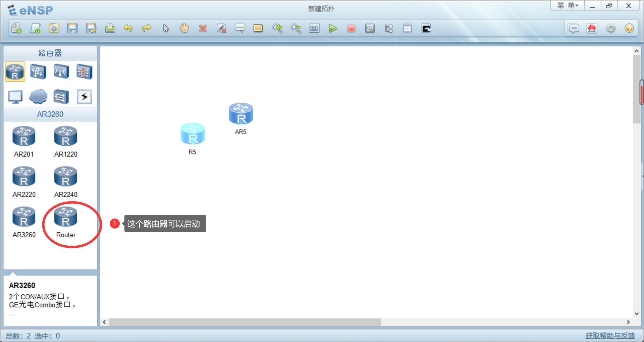Click the zoom out magnifier

click(296, 28)
